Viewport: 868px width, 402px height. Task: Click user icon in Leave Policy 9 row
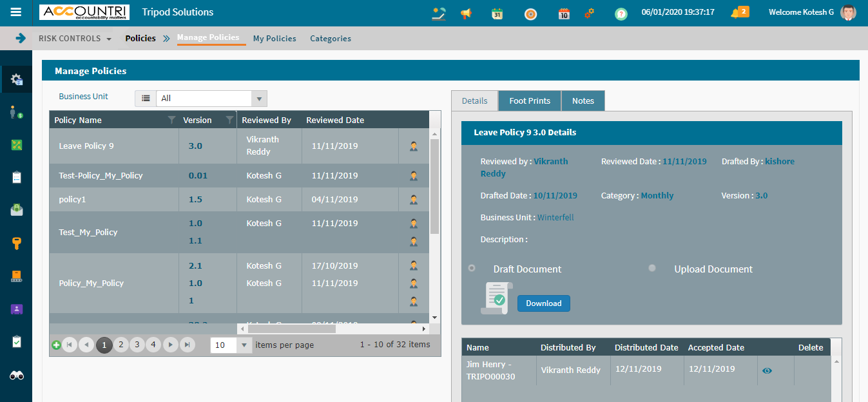click(414, 146)
